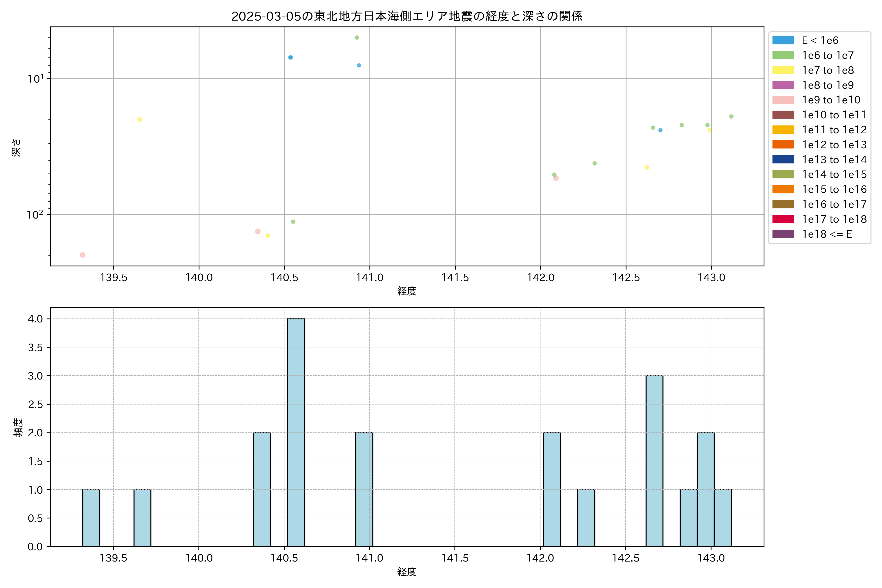This screenshot has height=588, width=882.
Task: Click the blue 'E < 1e6' legend swatch
Action: click(783, 40)
